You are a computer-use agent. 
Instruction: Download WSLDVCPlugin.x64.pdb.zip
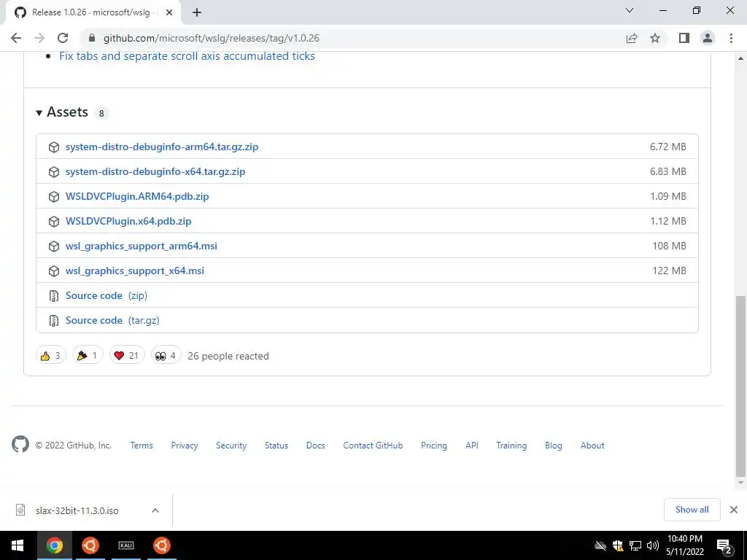tap(128, 221)
